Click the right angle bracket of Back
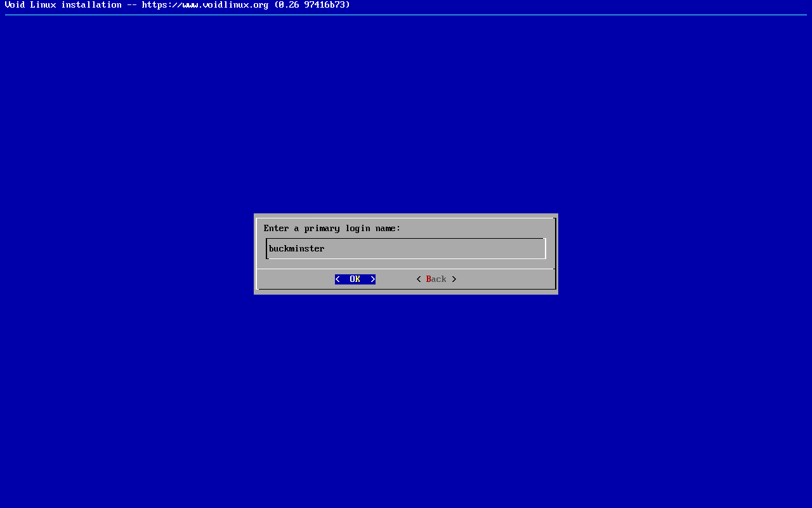 454,279
